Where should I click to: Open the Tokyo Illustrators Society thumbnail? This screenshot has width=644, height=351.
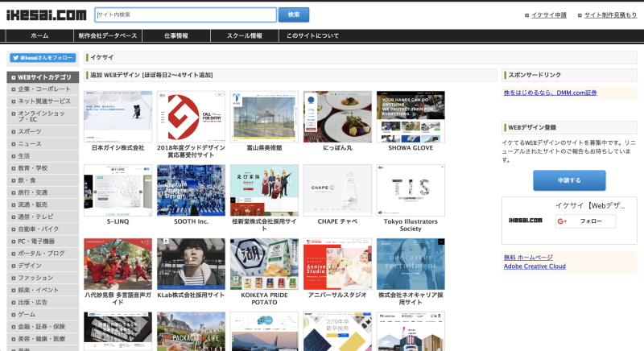tap(411, 191)
